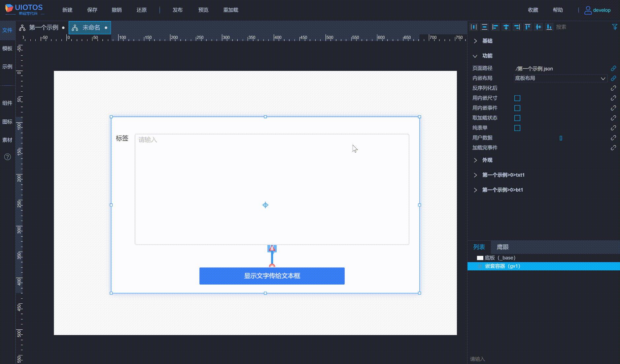Image resolution: width=620 pixels, height=364 pixels.
Task: Click the 预览 button
Action: [203, 10]
